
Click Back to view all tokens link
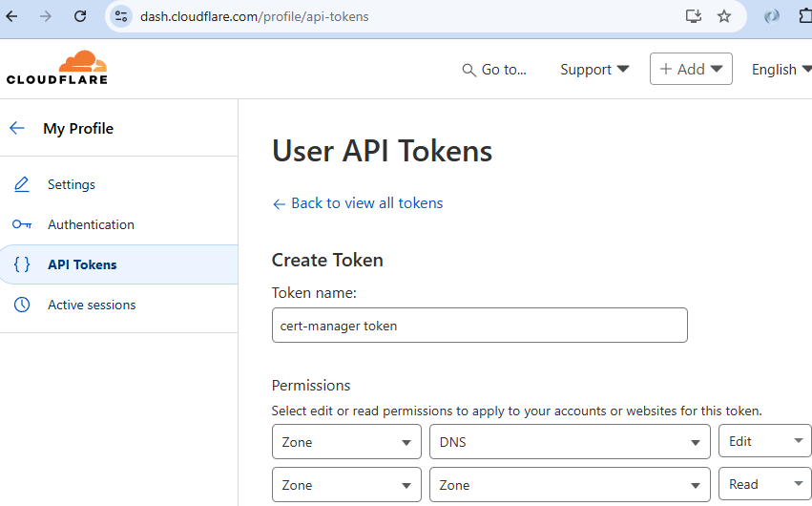click(x=358, y=203)
